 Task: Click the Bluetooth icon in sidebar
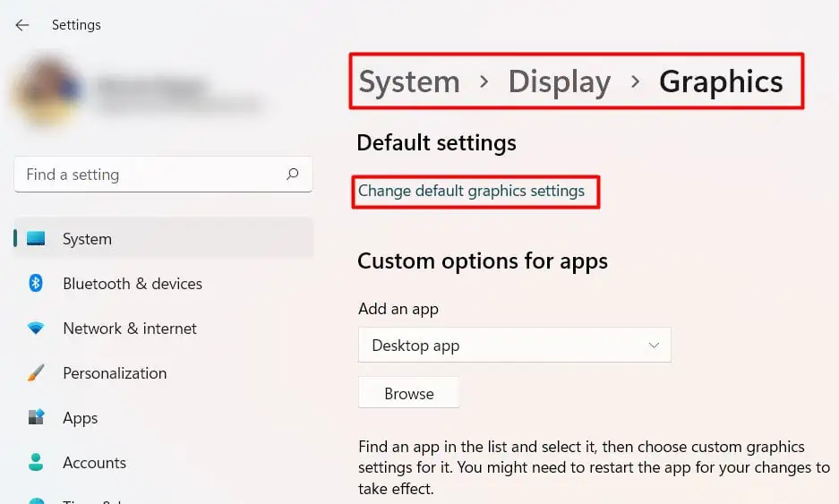pos(36,283)
